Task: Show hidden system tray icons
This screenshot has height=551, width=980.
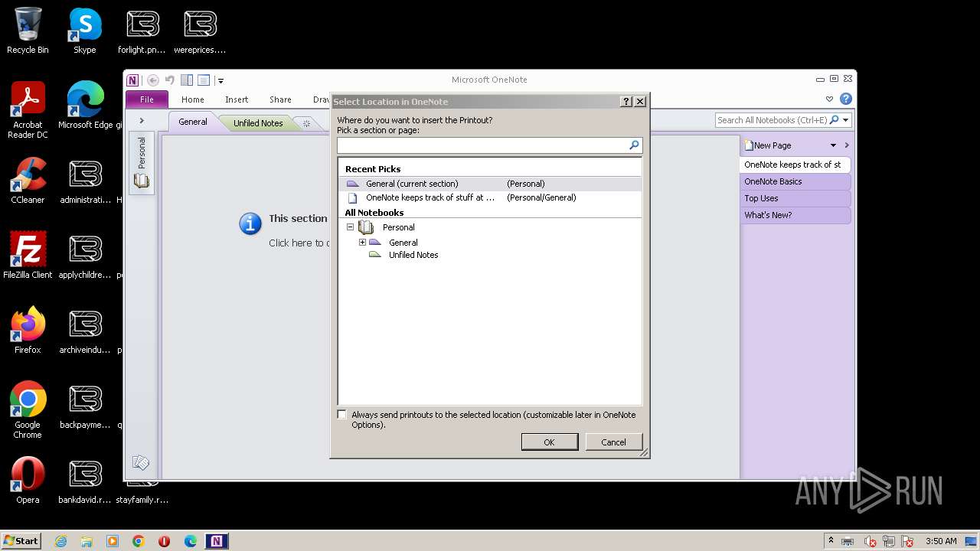Action: tap(831, 540)
